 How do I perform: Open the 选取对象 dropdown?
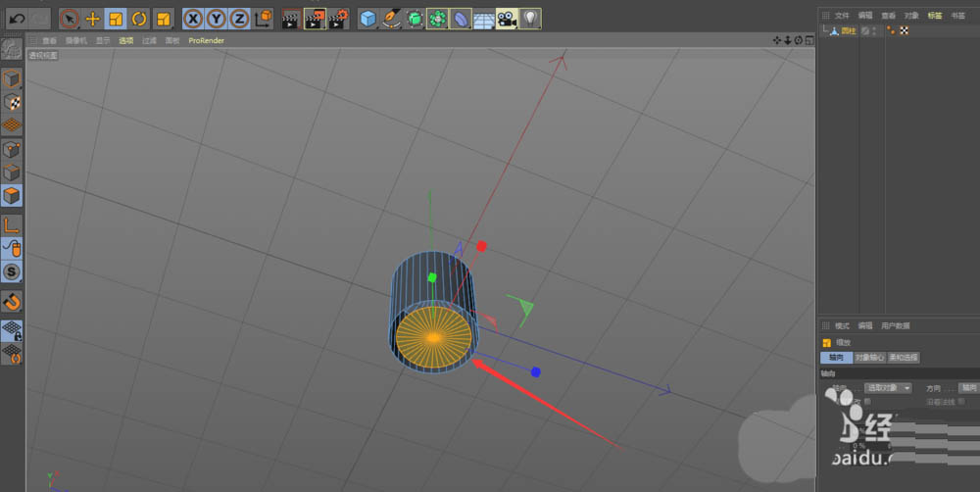[888, 388]
